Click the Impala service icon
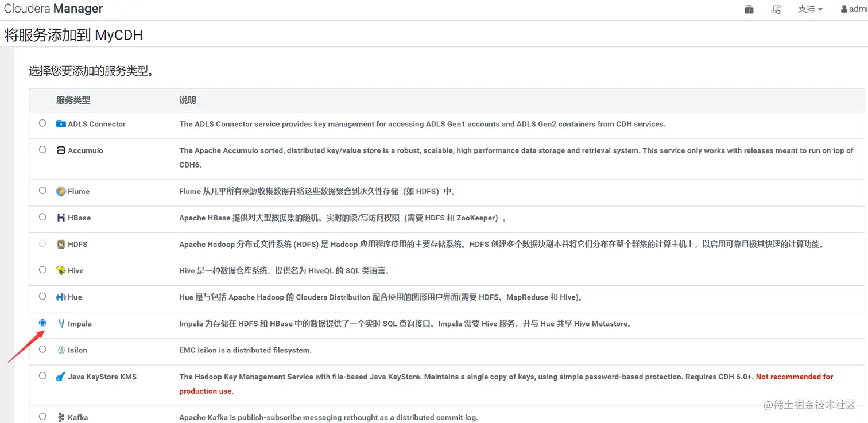The height and width of the screenshot is (423, 868). tap(61, 324)
